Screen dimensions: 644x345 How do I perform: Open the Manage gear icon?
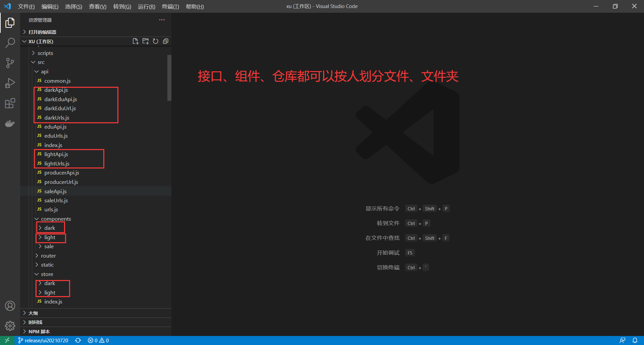point(10,326)
